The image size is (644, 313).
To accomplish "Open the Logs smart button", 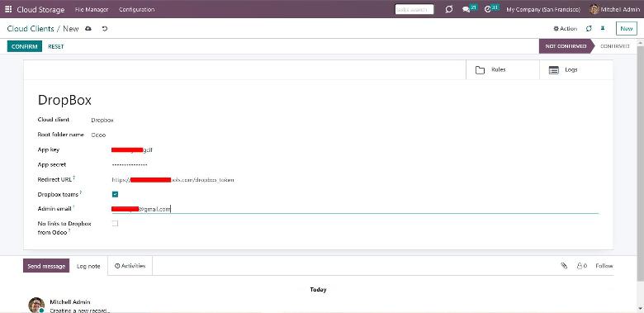I will tap(576, 70).
